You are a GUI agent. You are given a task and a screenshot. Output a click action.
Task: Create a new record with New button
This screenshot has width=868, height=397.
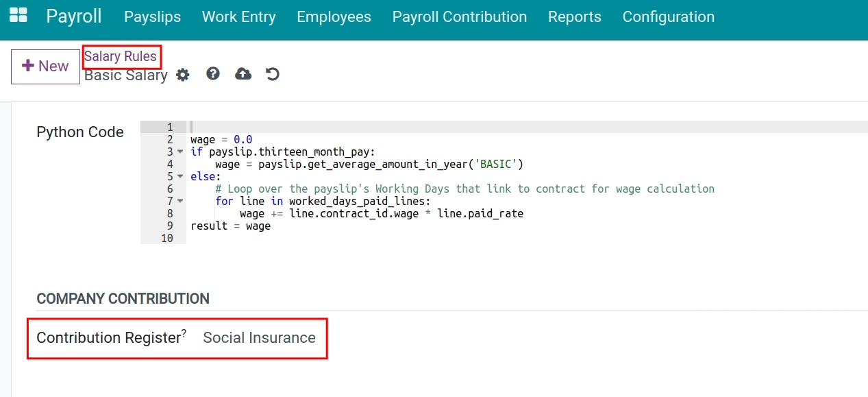pos(45,67)
